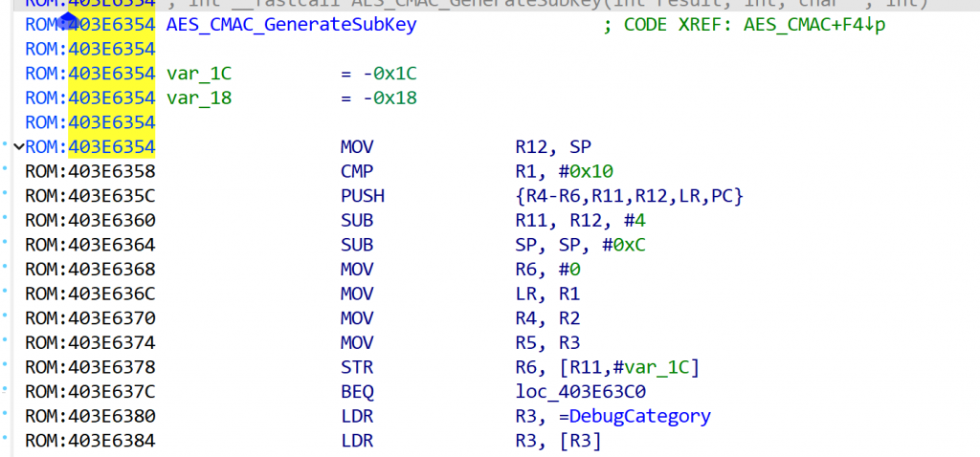Viewport: 980px width, 457px height.
Task: Select the PUSH mnemonic
Action: 362,196
